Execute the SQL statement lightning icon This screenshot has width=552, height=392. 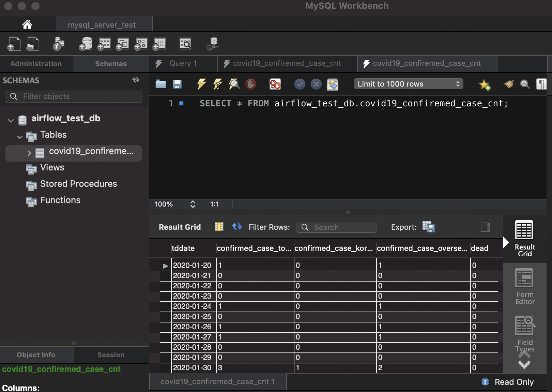click(x=202, y=84)
